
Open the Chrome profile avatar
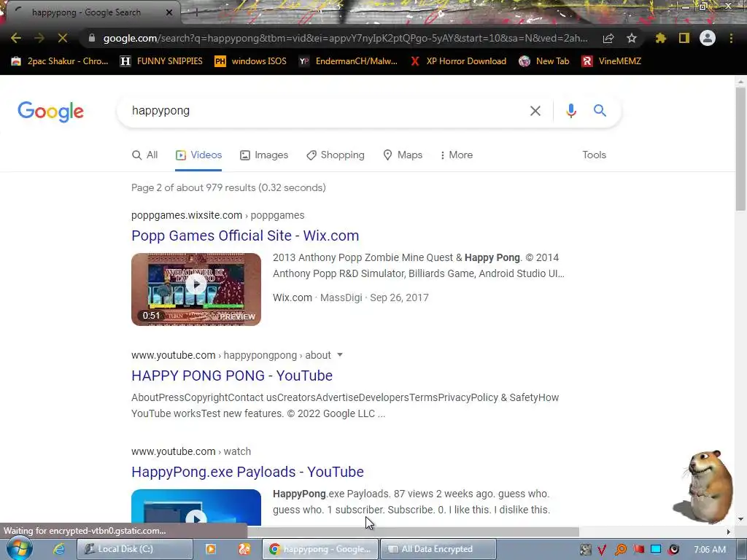coord(708,38)
